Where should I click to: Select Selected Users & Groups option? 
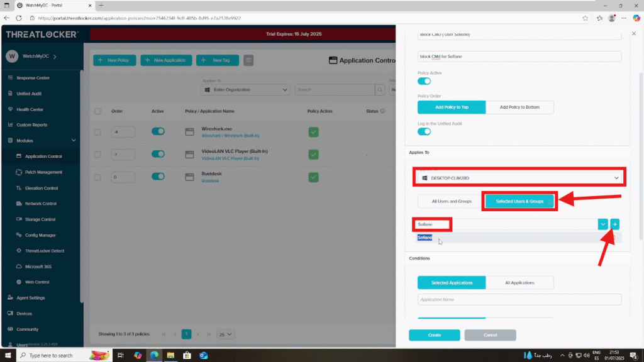[519, 201]
